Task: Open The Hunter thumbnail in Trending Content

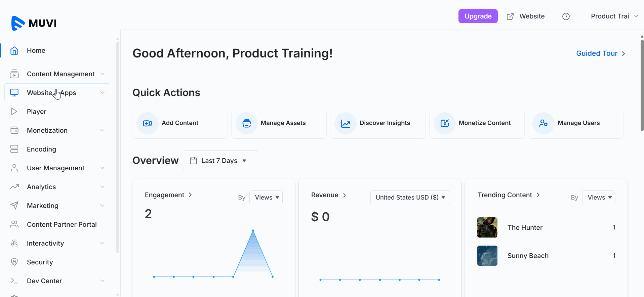Action: click(x=487, y=227)
